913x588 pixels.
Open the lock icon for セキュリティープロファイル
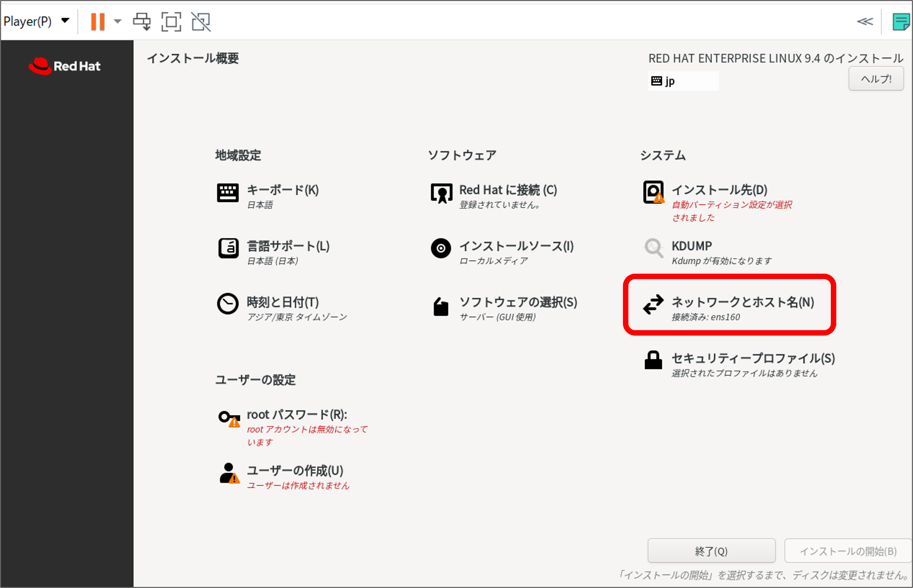click(653, 360)
